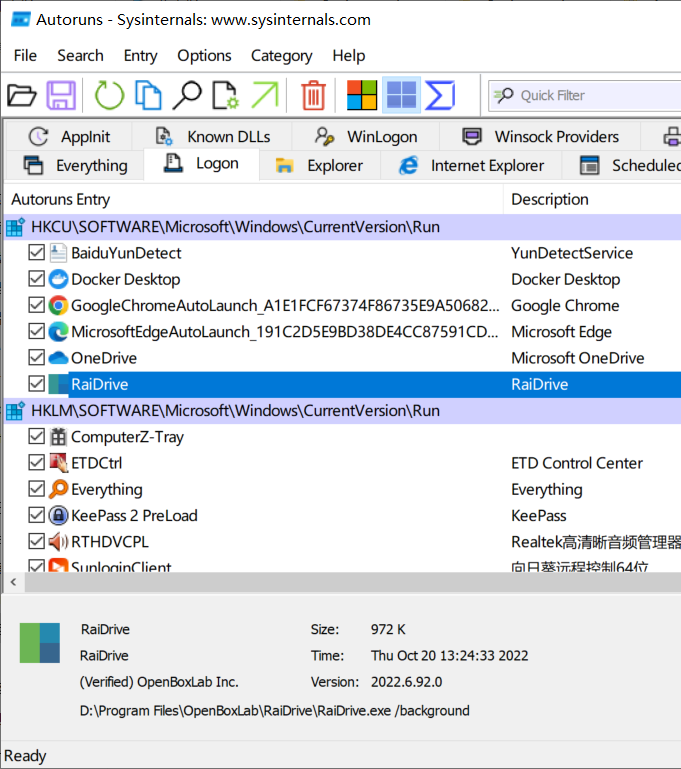The width and height of the screenshot is (681, 769).
Task: Switch to the WinLogon tab
Action: 366,136
